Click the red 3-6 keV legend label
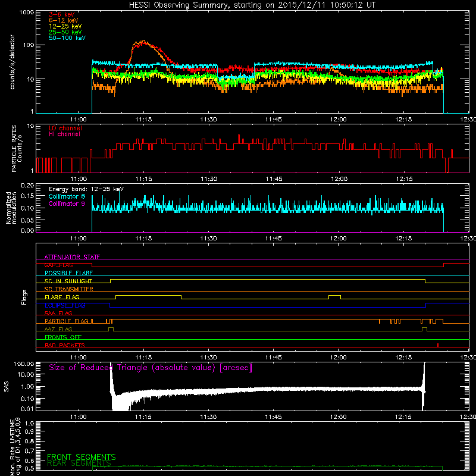 tap(61, 14)
